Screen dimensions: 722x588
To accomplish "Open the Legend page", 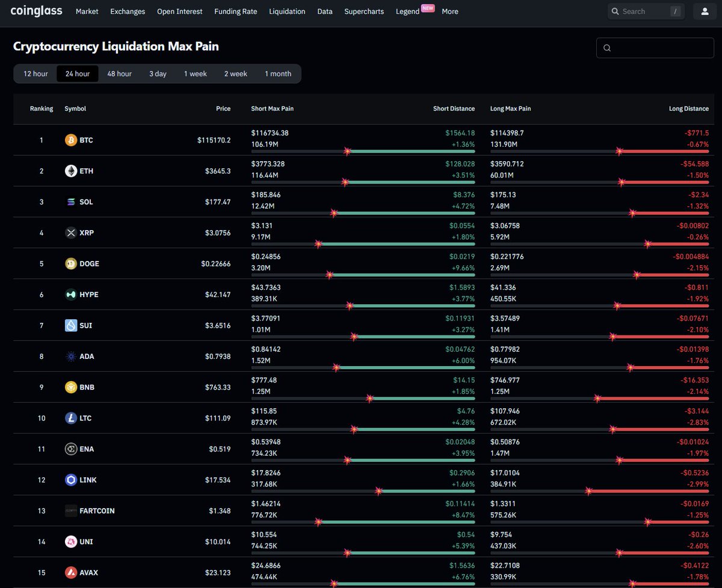I will click(407, 11).
